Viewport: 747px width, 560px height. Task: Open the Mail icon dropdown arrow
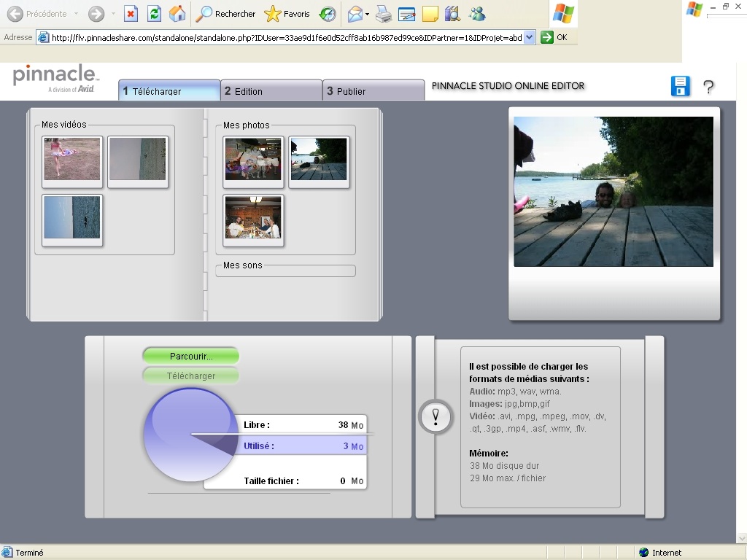click(x=368, y=14)
